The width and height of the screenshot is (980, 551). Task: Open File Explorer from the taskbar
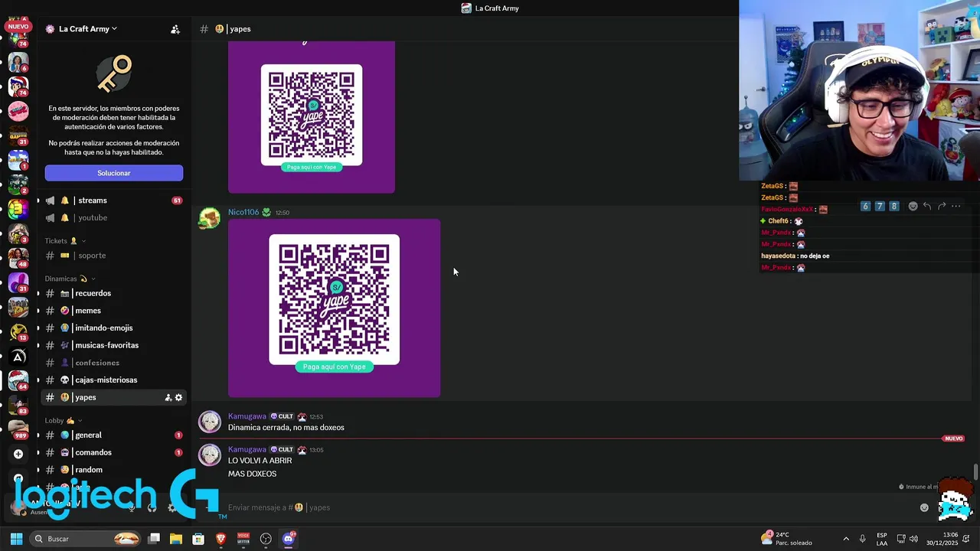tap(176, 539)
